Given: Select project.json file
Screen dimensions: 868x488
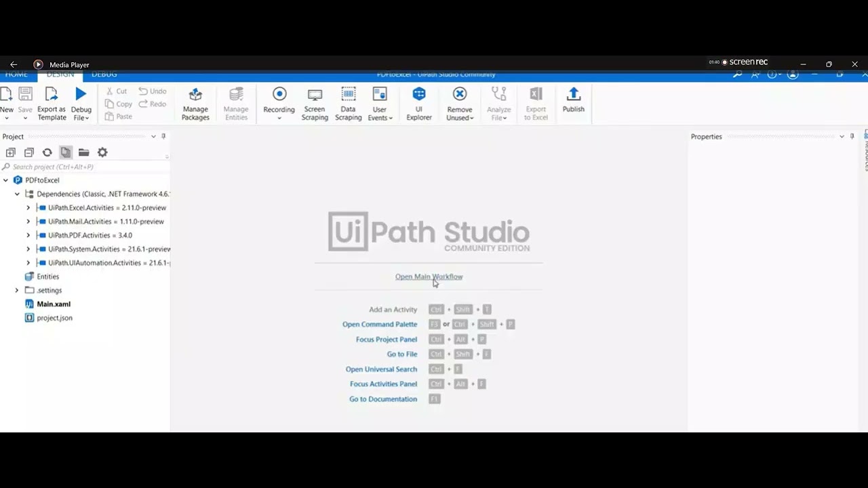Looking at the screenshot, I should click(54, 318).
